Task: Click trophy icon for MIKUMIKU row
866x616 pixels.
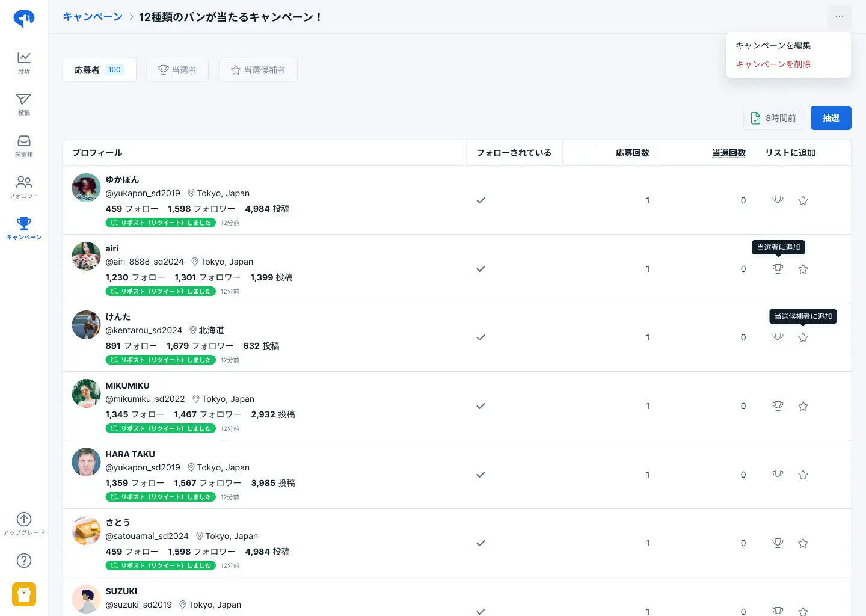Action: (778, 406)
